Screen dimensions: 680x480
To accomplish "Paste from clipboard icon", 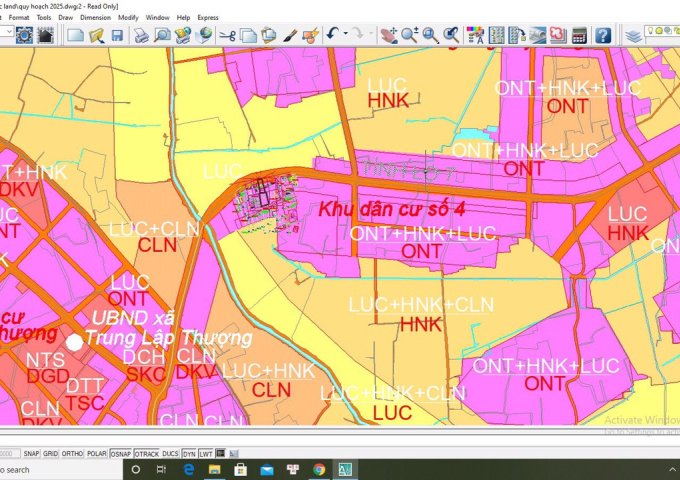I will click(269, 35).
